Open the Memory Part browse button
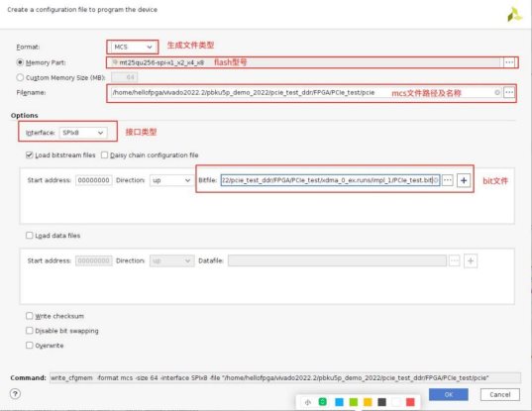The image size is (532, 411). tap(509, 62)
